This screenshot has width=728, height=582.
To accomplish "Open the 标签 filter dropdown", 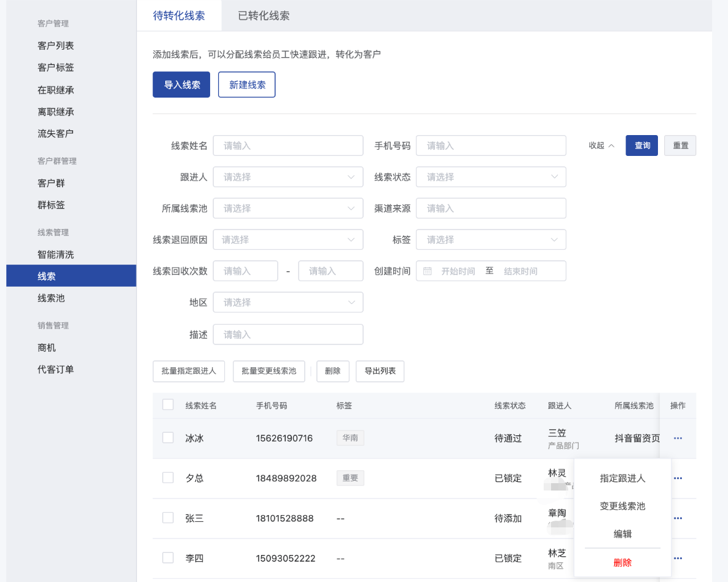I will (491, 239).
